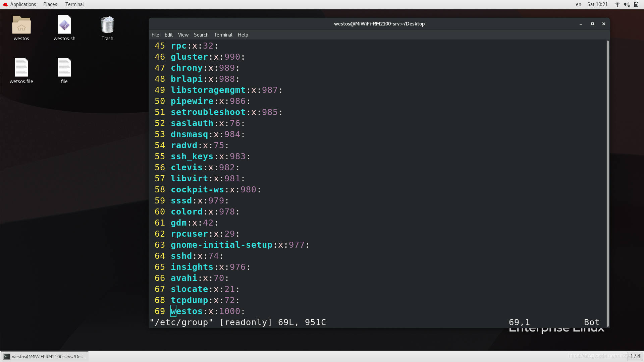Click the terminal icon in bottom taskbar

[6, 356]
